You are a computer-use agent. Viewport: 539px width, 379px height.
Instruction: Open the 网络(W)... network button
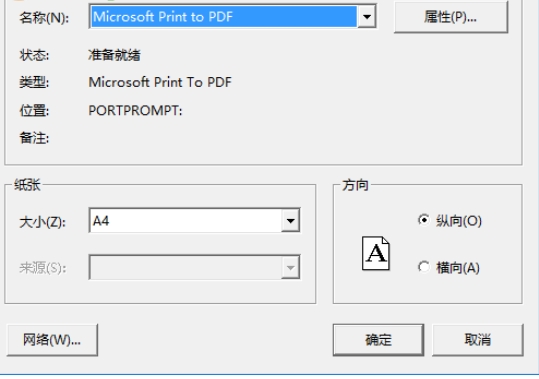[x=52, y=340]
